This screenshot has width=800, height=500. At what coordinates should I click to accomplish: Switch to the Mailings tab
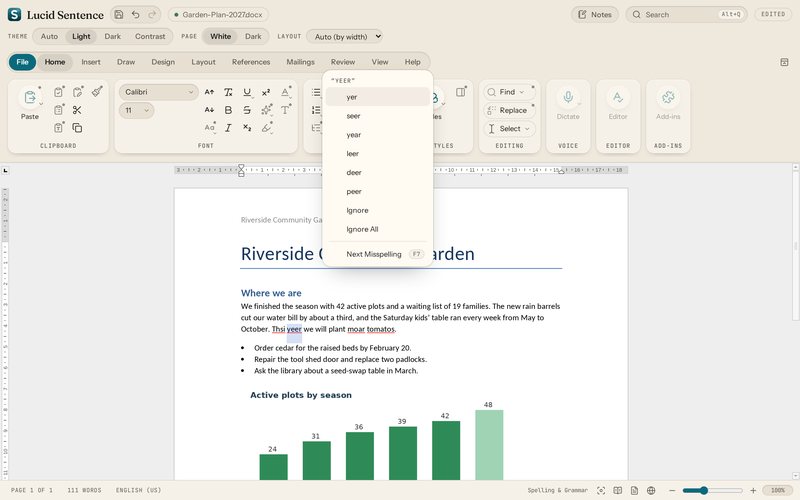click(301, 62)
